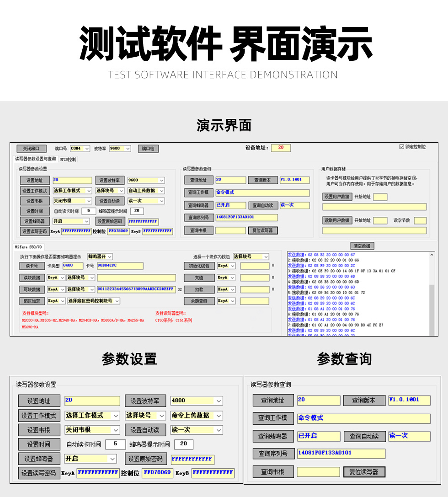Open the 命令上传数据 dropdown
Viewport: 448px width, 497px height.
pos(197,416)
